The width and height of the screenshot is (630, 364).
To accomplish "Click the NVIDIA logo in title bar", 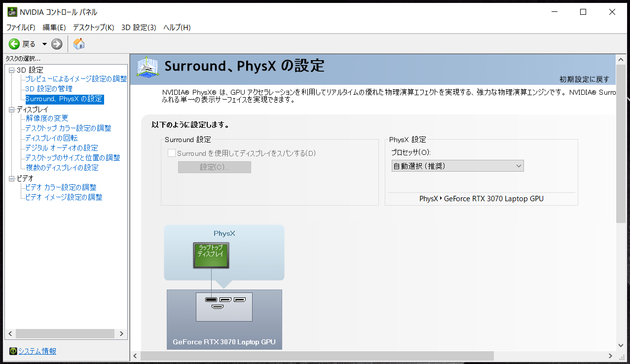I will (11, 12).
